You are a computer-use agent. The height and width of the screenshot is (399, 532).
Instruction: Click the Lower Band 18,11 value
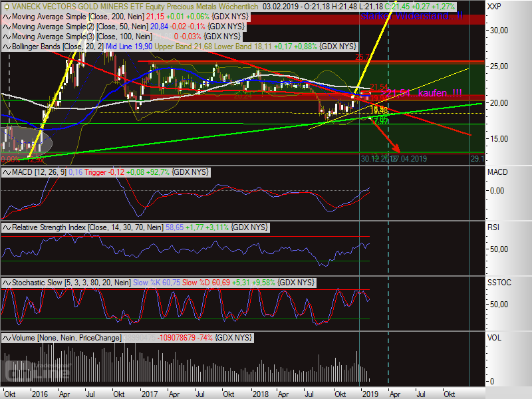(243, 47)
